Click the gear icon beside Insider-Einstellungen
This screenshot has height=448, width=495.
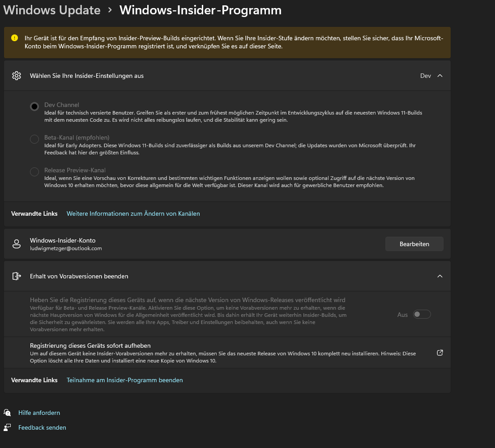point(17,76)
